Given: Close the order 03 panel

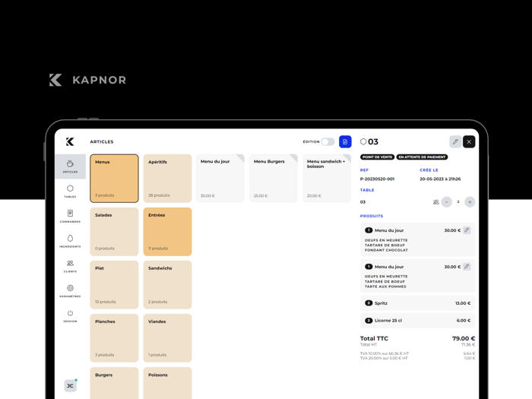Looking at the screenshot, I should 469,141.
